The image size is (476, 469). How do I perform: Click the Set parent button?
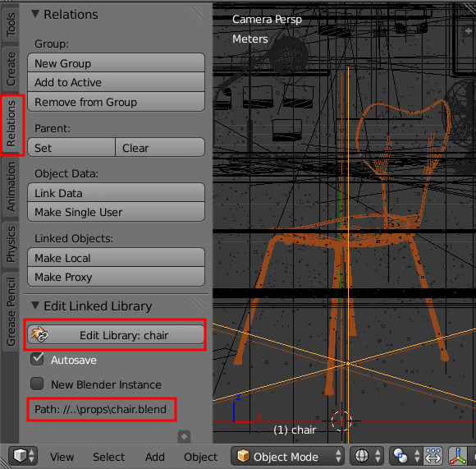click(71, 148)
